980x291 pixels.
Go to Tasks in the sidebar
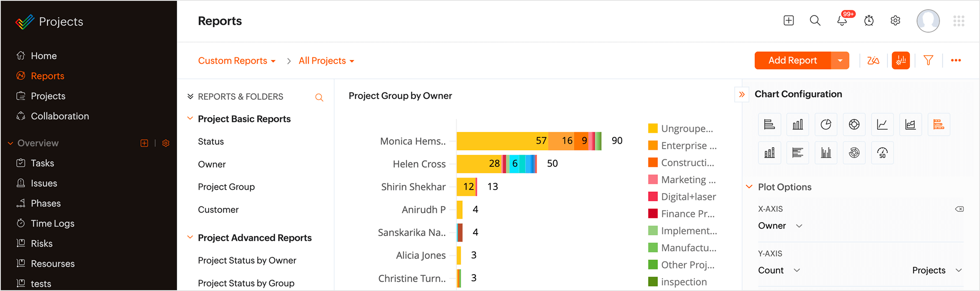[x=42, y=163]
